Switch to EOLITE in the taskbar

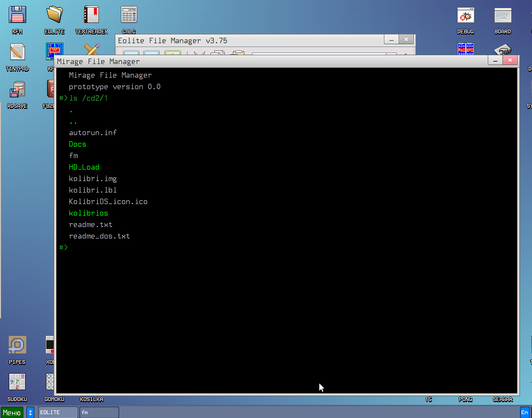point(58,413)
